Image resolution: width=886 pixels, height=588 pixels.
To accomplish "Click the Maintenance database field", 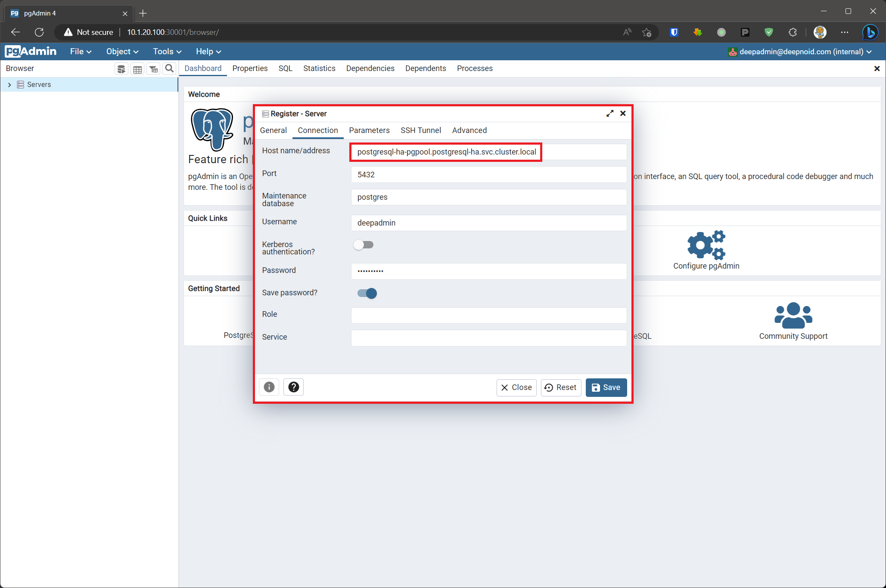I will click(x=489, y=197).
